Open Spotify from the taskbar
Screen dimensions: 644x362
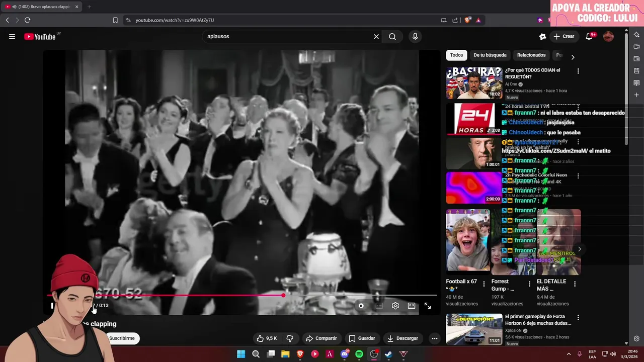359,354
